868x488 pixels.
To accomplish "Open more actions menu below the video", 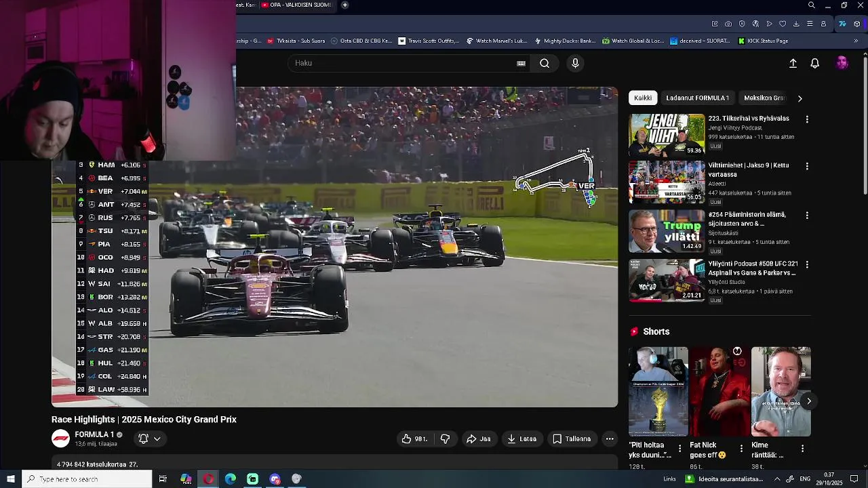I will click(x=610, y=439).
